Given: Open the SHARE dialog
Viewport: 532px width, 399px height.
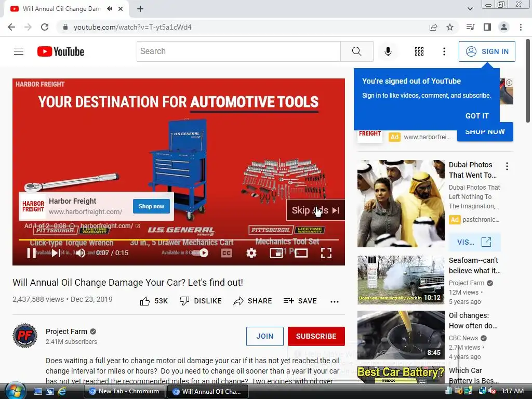Looking at the screenshot, I should coord(253,301).
